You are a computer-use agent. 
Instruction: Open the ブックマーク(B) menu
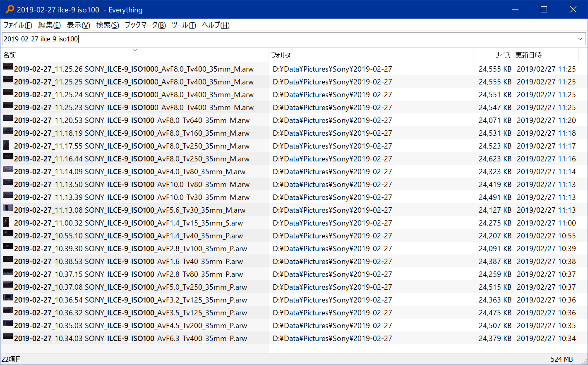click(x=145, y=25)
